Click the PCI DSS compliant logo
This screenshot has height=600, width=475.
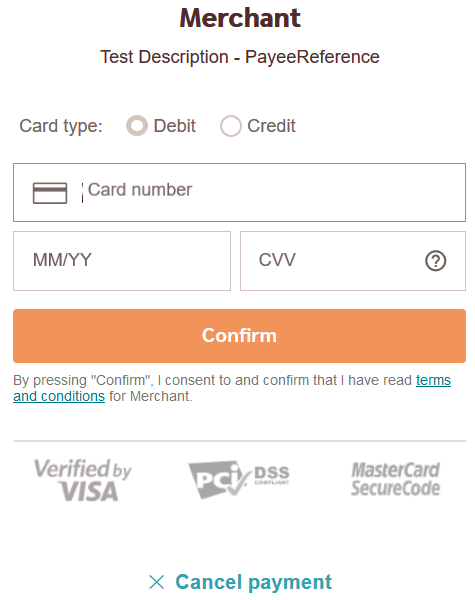pos(239,479)
